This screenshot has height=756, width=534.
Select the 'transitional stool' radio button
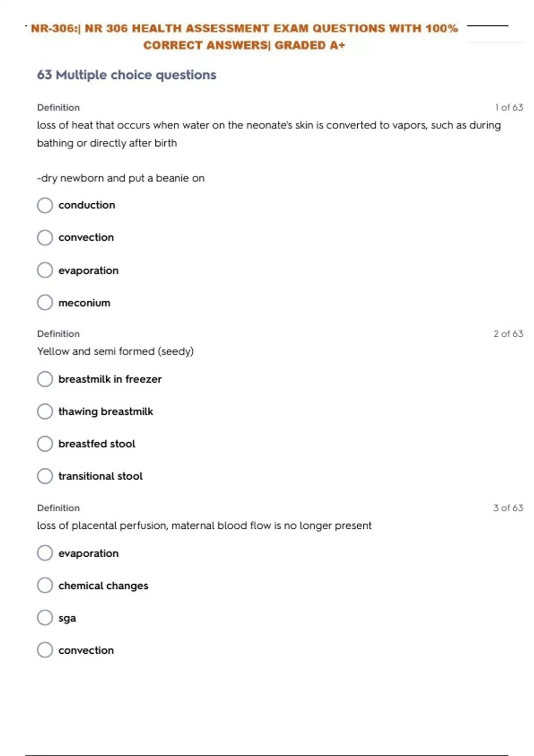coord(45,476)
